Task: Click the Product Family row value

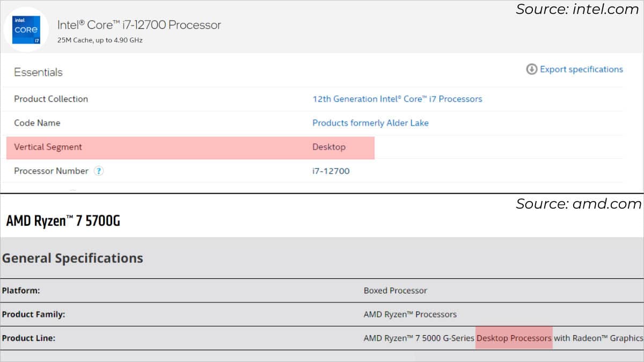Action: tap(410, 314)
